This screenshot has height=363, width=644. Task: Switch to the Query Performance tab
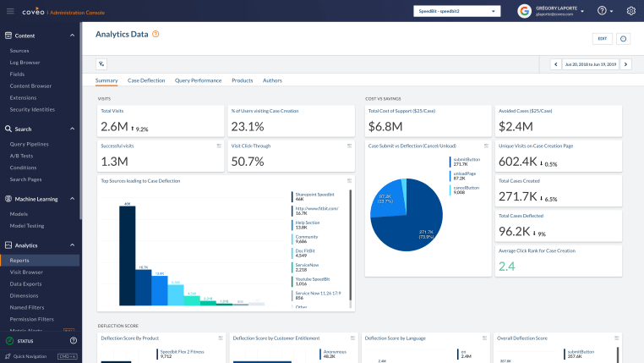198,80
